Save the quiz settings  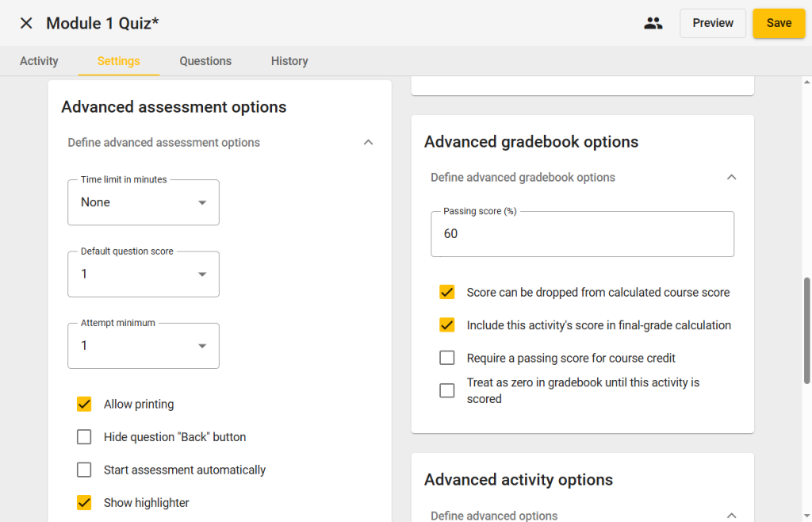pyautogui.click(x=778, y=23)
